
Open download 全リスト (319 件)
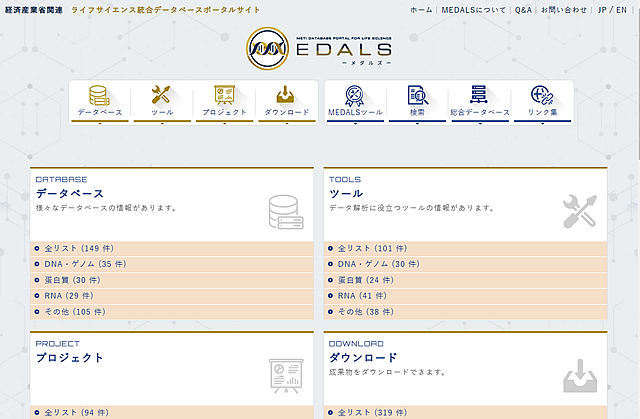pyautogui.click(x=465, y=412)
